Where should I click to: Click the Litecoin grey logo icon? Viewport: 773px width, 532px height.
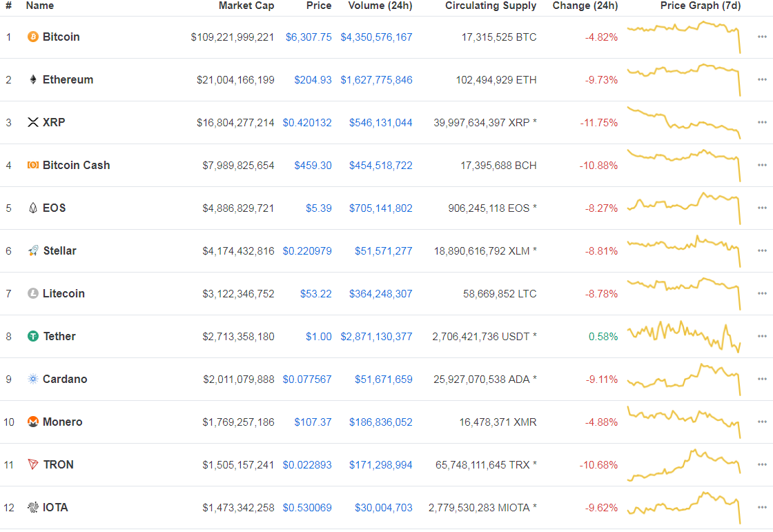[x=33, y=293]
